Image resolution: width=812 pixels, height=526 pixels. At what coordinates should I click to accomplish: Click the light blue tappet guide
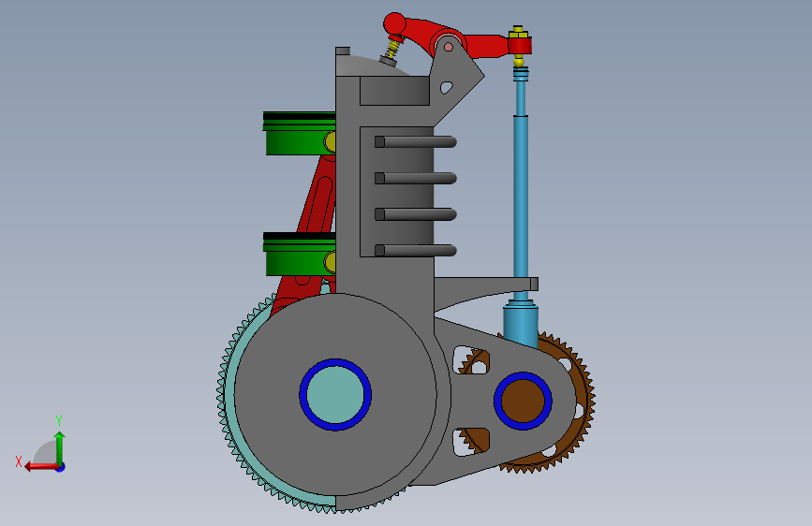click(521, 324)
